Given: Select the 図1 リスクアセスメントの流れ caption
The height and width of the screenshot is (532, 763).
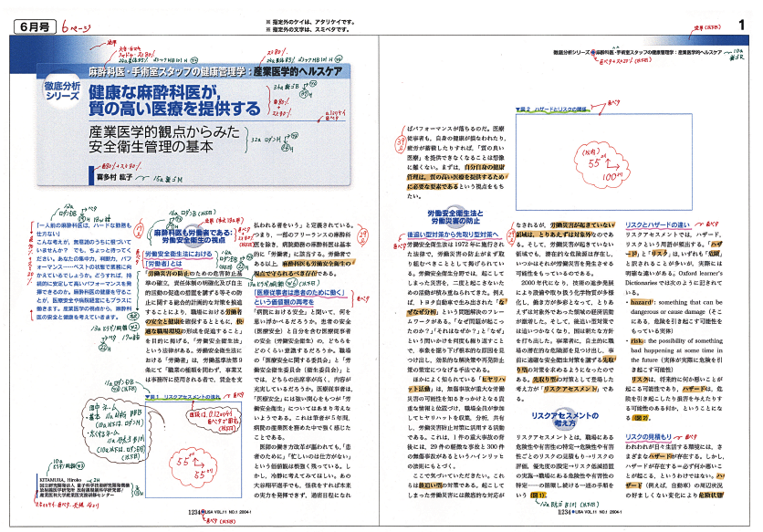Looking at the screenshot, I should (195, 423).
